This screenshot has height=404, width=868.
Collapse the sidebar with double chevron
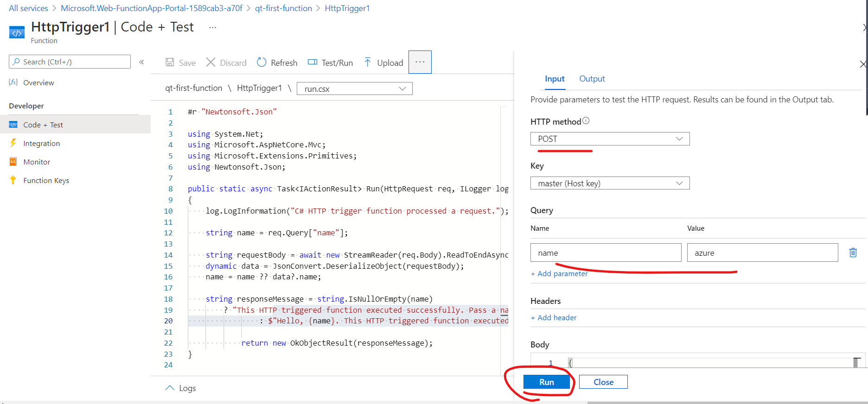[x=142, y=62]
